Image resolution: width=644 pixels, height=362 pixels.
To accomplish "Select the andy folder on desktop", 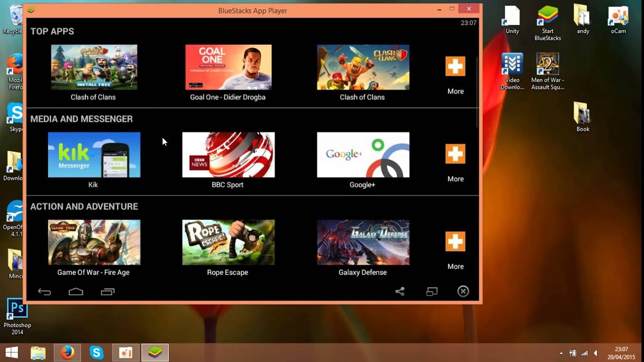I will point(583,20).
